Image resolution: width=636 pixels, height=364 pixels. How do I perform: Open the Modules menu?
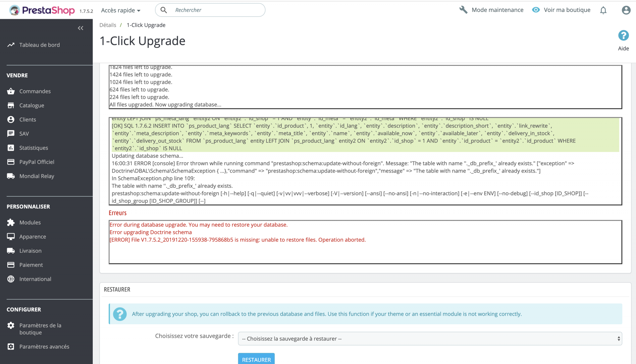[x=30, y=222]
